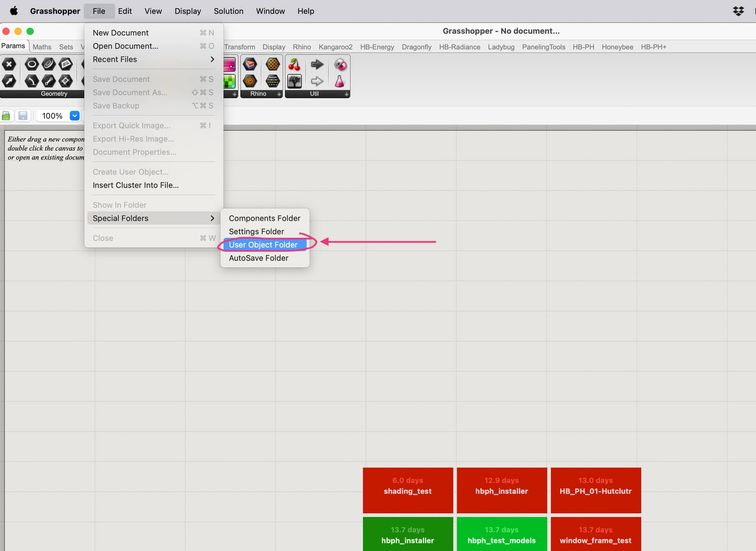Click the orange spiral icon in Rhino panel
This screenshot has height=551, width=756.
coord(250,81)
